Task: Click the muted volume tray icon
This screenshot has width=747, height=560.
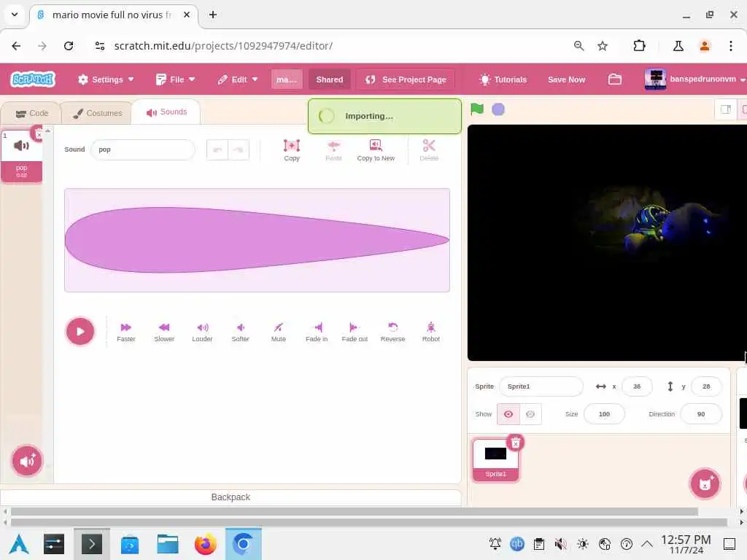Action: [x=561, y=544]
